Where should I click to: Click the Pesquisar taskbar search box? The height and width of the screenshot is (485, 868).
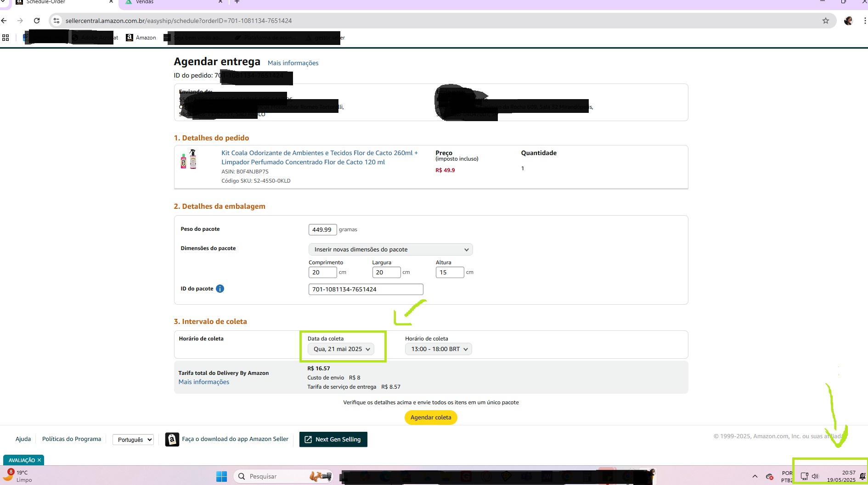pyautogui.click(x=282, y=476)
